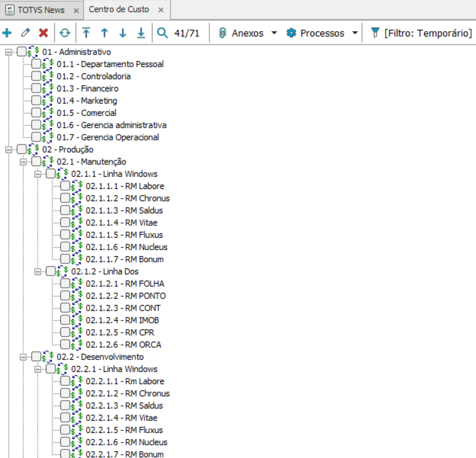476x458 pixels.
Task: Click cost center icon of 02.2 - Desenvolvimento
Action: click(48, 357)
